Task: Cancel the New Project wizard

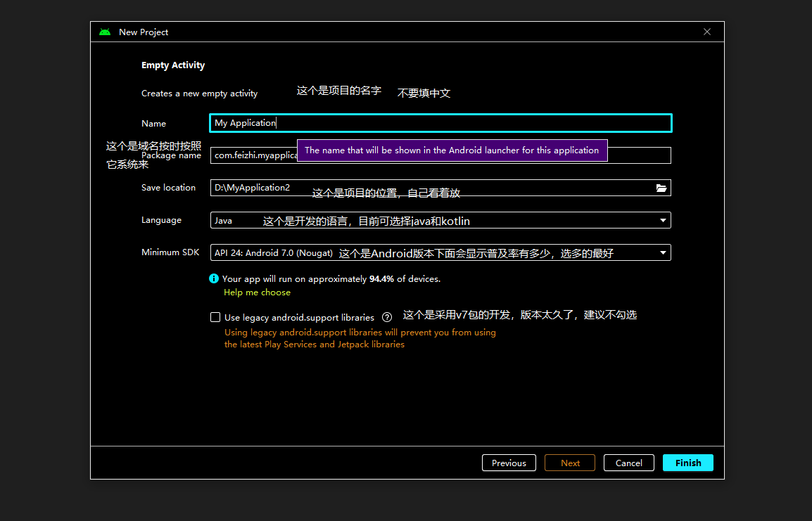Action: click(628, 463)
